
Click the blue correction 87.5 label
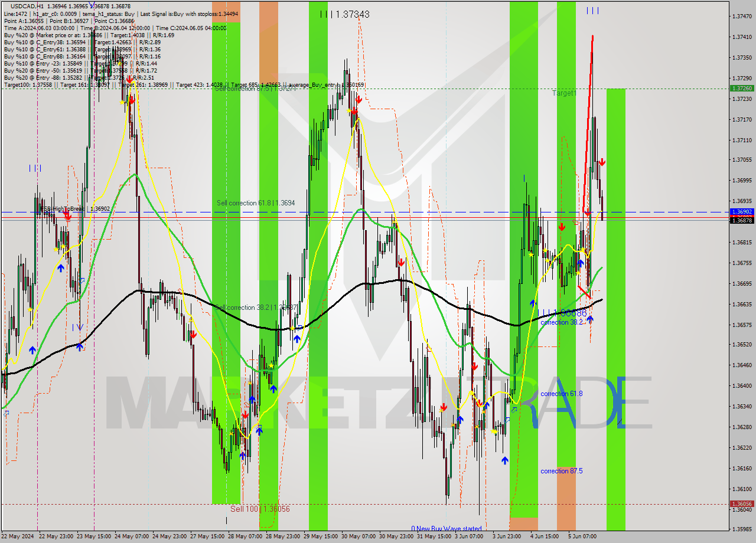(561, 471)
